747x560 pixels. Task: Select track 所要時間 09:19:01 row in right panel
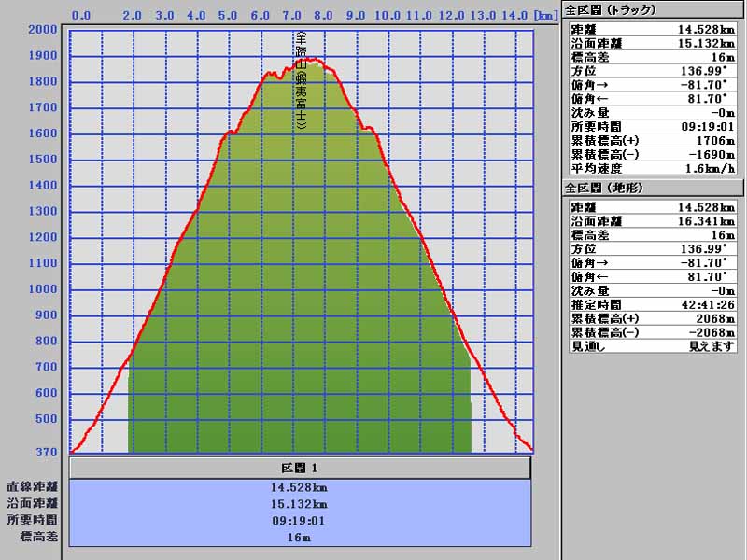point(651,126)
